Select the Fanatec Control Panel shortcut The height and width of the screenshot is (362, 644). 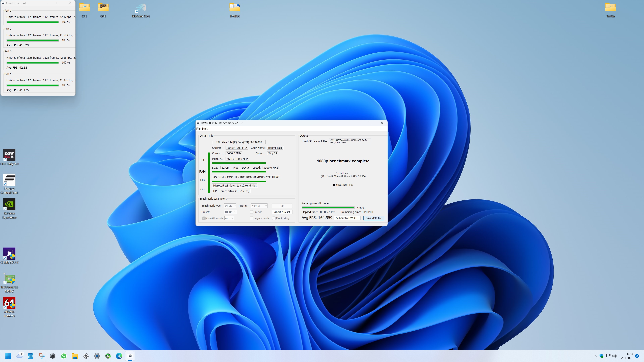[9, 184]
